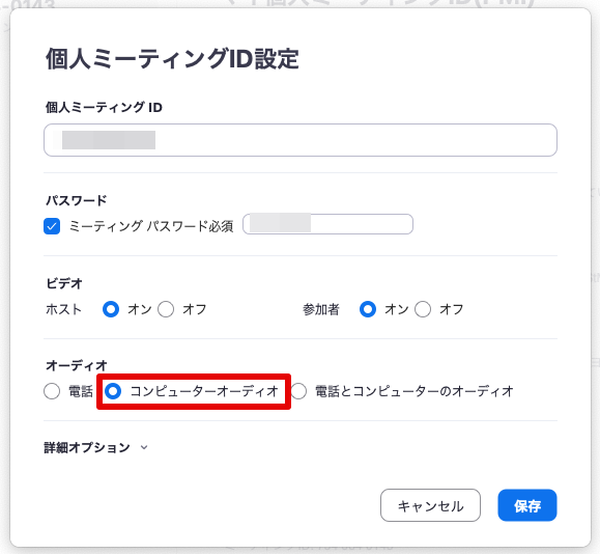
Task: Click the 詳細オプション label text
Action: [x=88, y=448]
